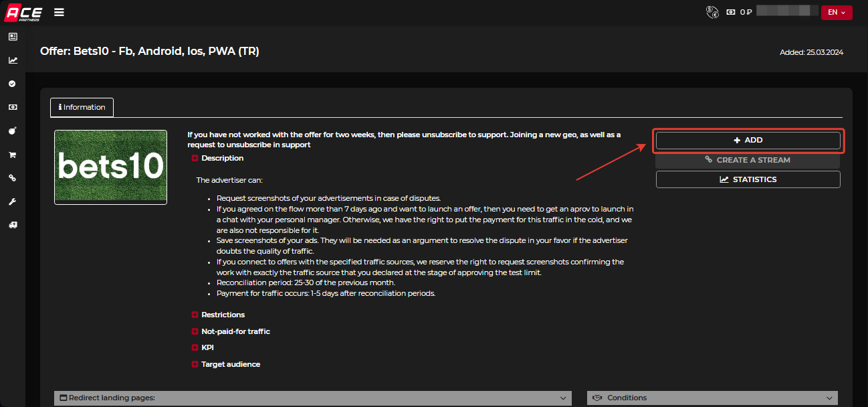The image size is (868, 407).
Task: Open the shopping cart sidebar icon
Action: [13, 155]
